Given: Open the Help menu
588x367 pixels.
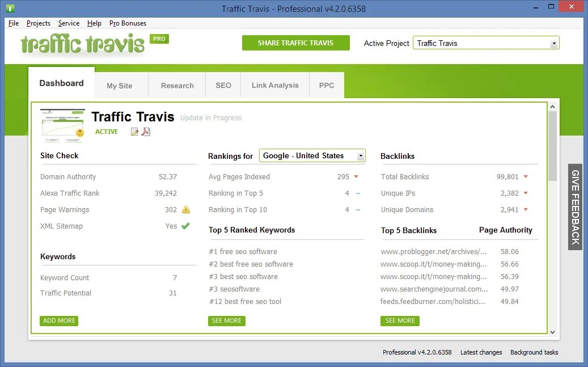Looking at the screenshot, I should (94, 23).
